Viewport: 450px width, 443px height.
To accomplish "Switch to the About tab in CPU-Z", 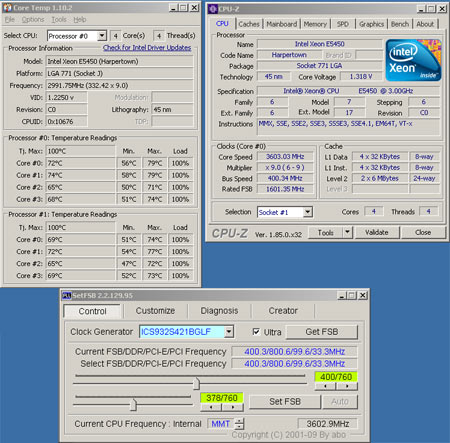I will pyautogui.click(x=425, y=24).
